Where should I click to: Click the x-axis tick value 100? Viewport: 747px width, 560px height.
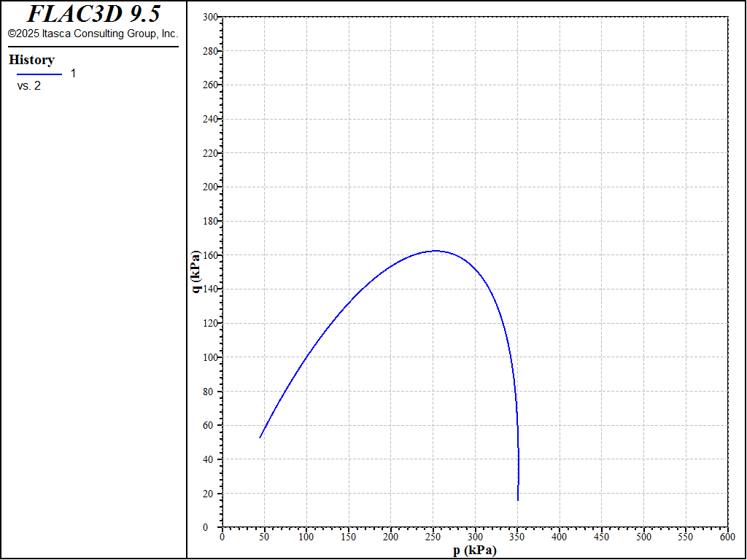306,537
